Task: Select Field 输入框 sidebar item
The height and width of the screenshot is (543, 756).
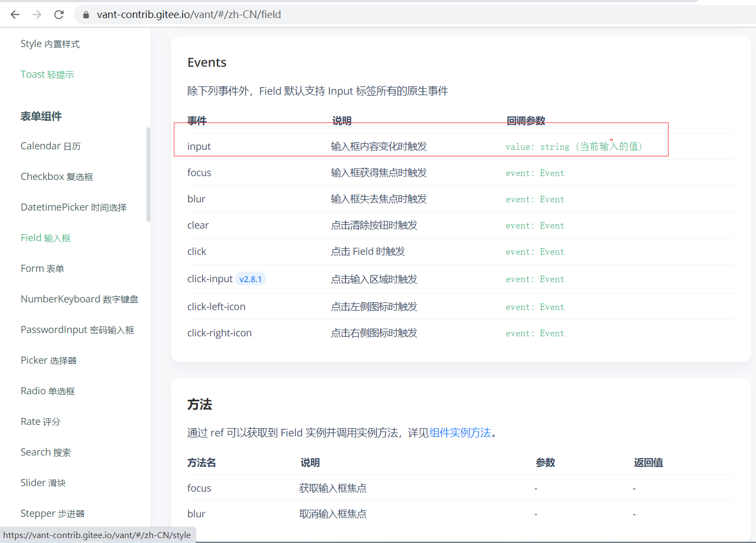Action: 45,238
